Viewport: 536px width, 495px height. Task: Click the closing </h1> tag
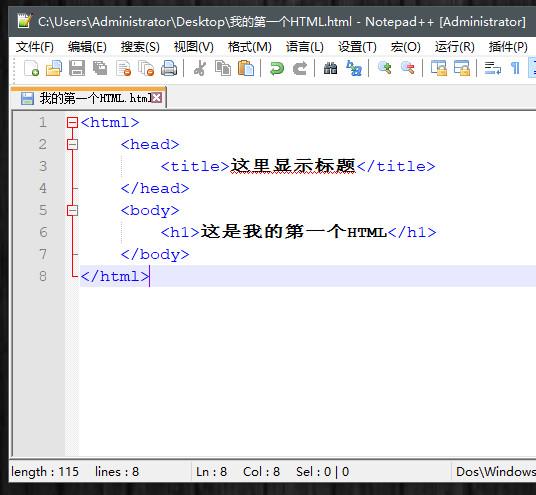click(412, 232)
